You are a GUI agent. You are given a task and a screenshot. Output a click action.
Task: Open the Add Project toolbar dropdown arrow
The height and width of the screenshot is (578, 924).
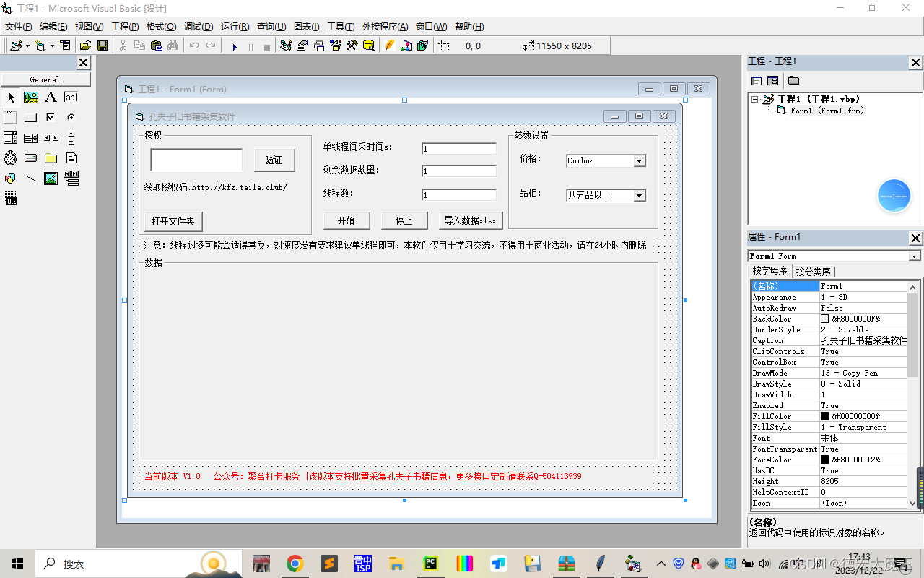pyautogui.click(x=27, y=46)
